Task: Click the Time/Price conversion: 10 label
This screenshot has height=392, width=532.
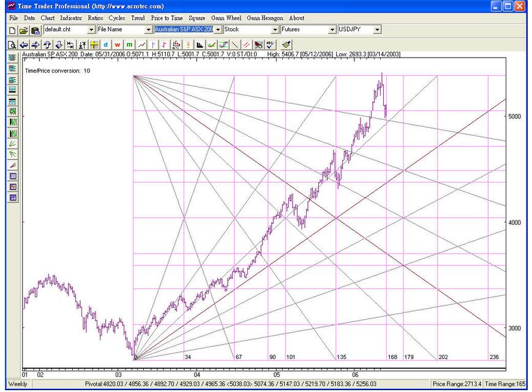Action: [x=58, y=70]
